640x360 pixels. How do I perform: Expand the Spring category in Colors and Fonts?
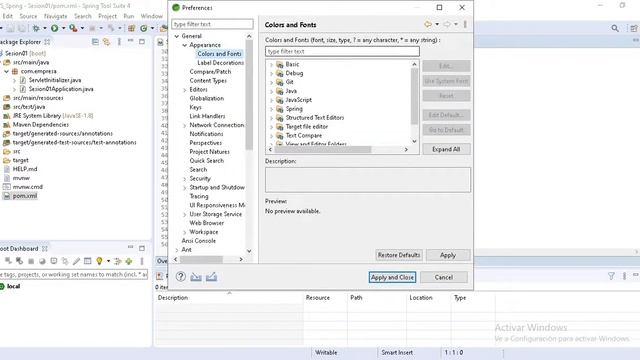pos(271,109)
